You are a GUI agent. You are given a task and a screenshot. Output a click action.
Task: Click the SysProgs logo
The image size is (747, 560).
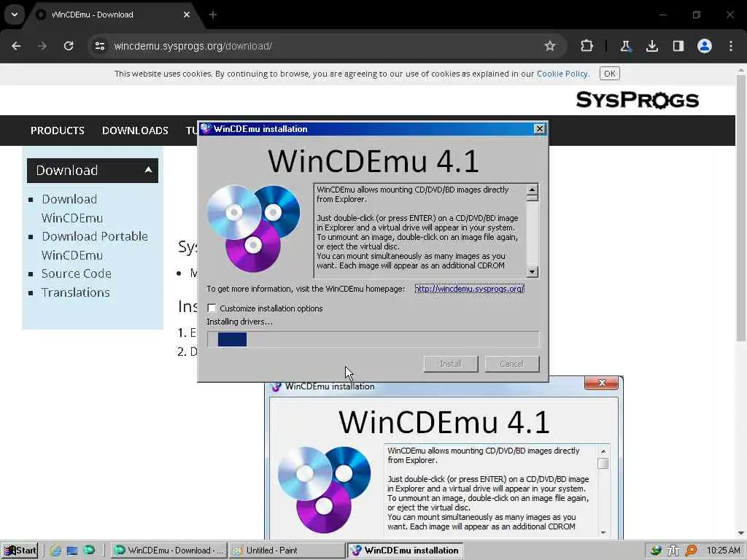pyautogui.click(x=637, y=100)
